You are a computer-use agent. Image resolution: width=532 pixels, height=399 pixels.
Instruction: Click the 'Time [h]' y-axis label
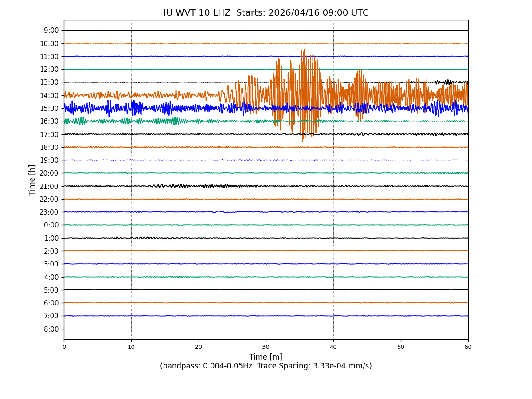(x=32, y=180)
